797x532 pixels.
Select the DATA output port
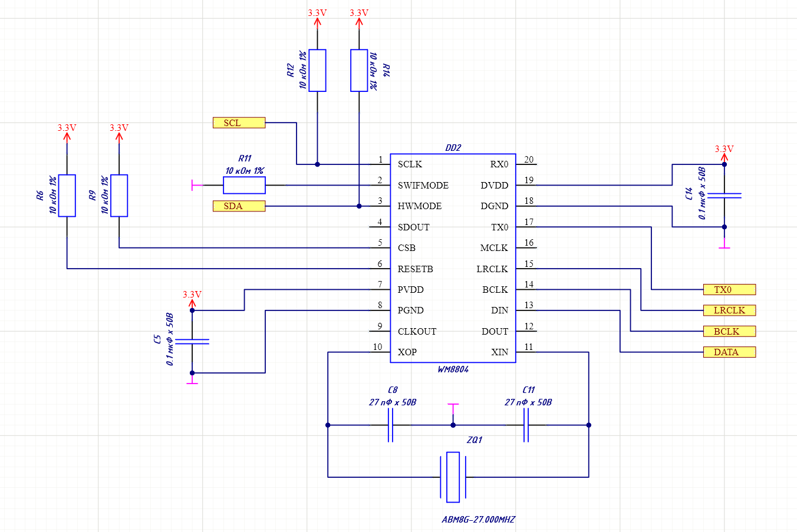pos(729,352)
